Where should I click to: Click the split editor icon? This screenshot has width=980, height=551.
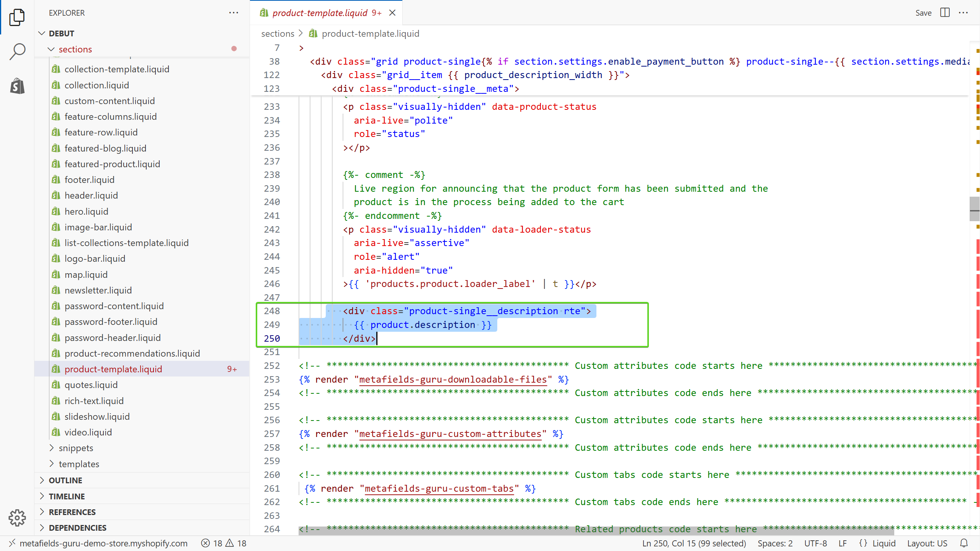click(945, 13)
